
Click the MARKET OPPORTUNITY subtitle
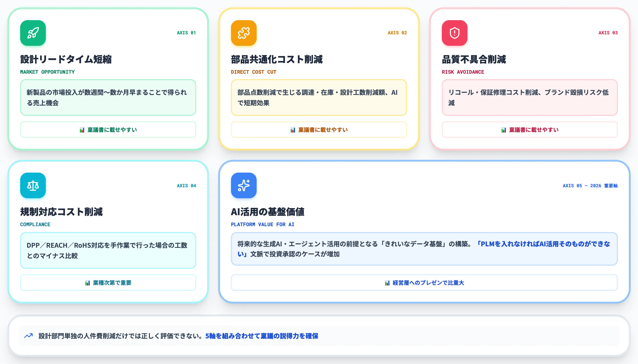47,72
